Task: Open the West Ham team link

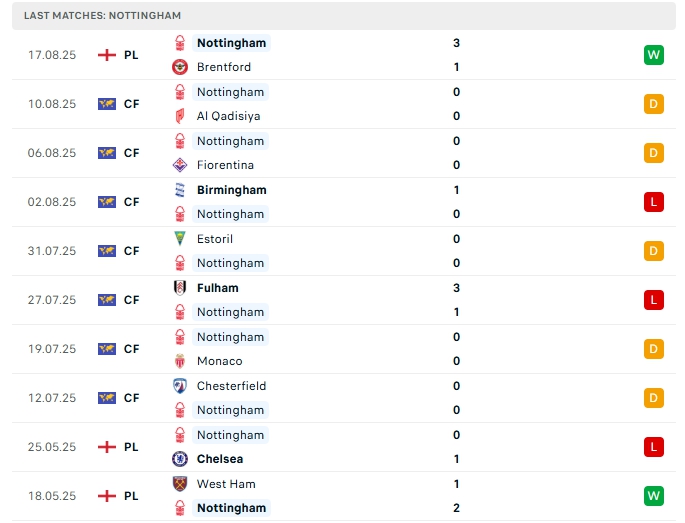Action: (226, 484)
